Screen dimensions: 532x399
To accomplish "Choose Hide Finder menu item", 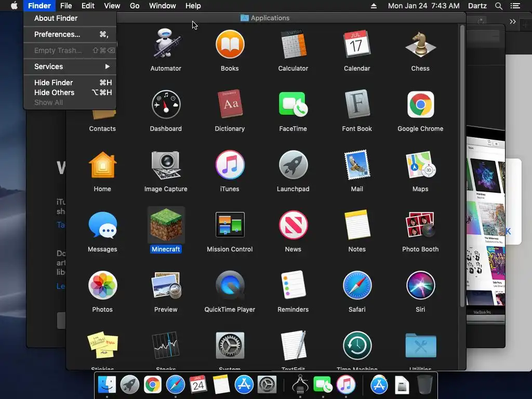I will point(70,83).
